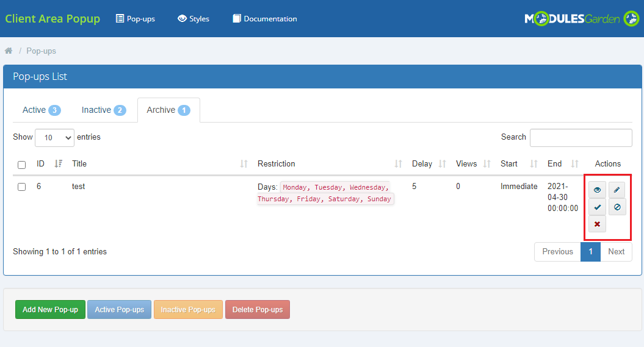The height and width of the screenshot is (347, 644).
Task: Click "Showing 1 to 1 of 1 entries"
Action: [60, 252]
